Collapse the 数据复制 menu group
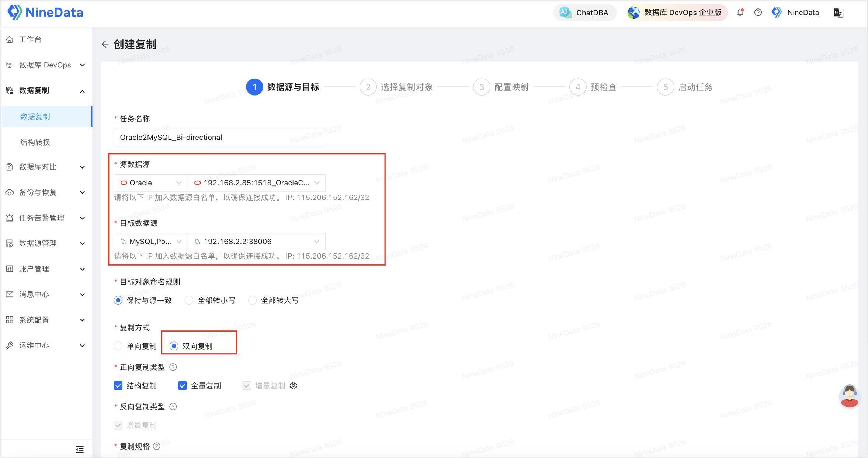The image size is (868, 458). (x=46, y=90)
